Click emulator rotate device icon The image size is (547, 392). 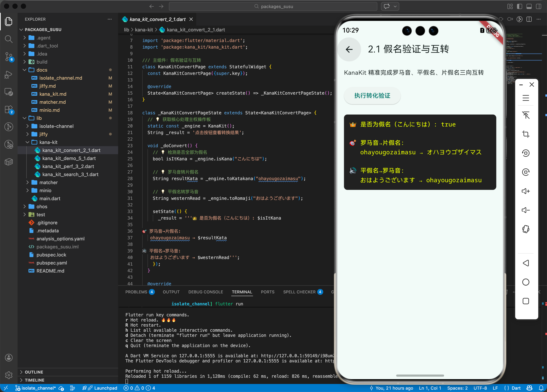click(x=526, y=229)
